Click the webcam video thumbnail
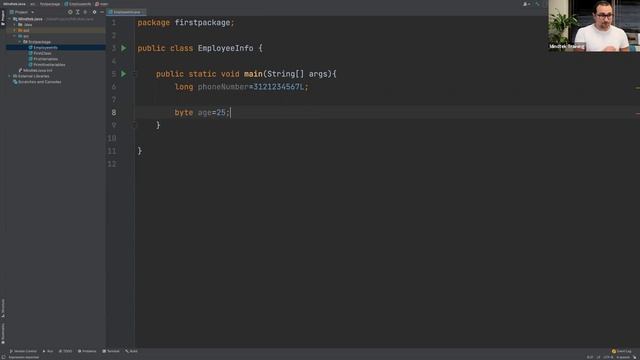The image size is (640, 360). [x=594, y=26]
